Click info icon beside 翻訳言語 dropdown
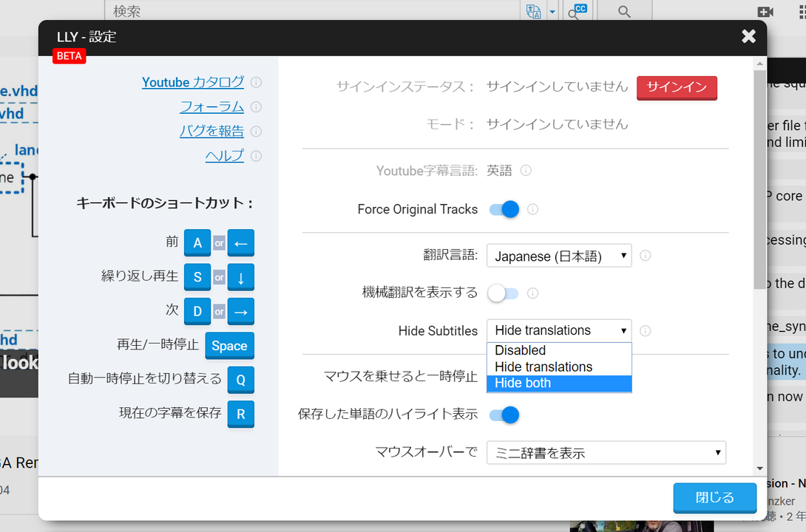Viewport: 806px width, 532px height. point(645,256)
